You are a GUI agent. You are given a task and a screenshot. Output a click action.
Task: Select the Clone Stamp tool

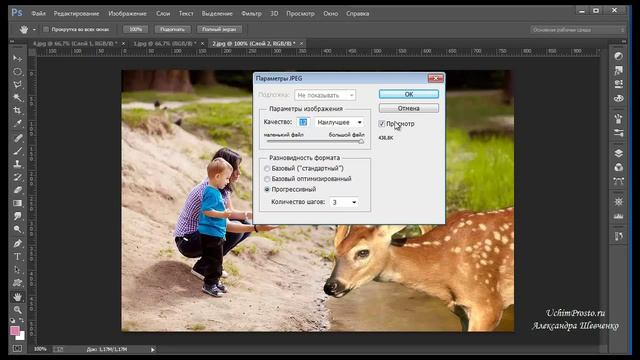click(x=17, y=164)
